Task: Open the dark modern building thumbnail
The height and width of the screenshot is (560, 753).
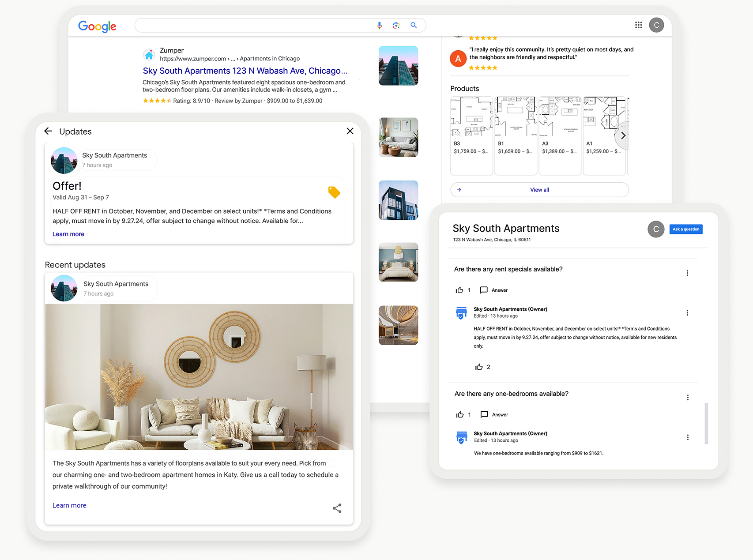Action: [x=398, y=200]
